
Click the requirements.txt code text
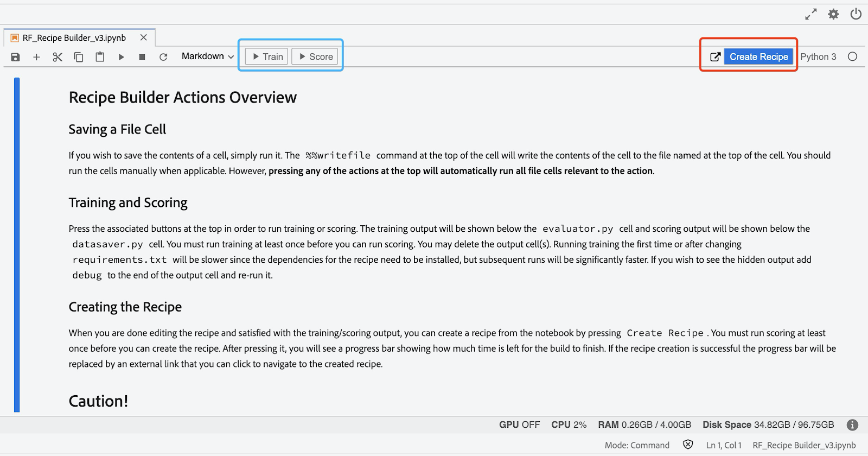click(119, 259)
